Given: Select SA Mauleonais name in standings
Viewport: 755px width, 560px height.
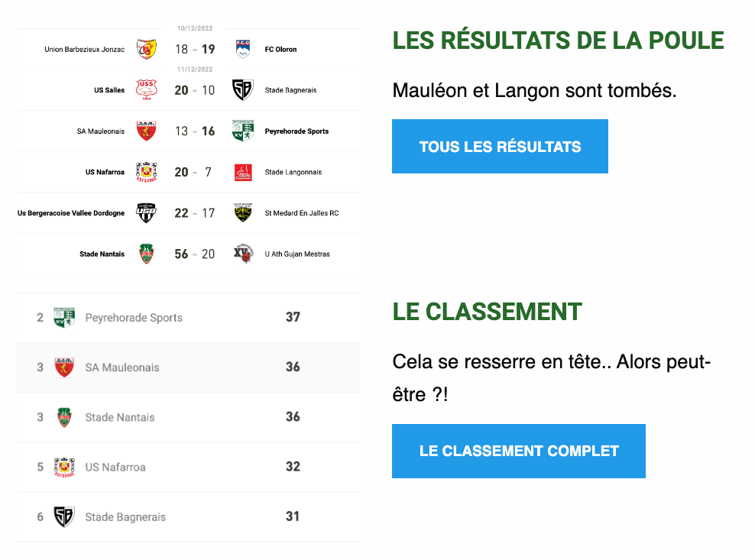Looking at the screenshot, I should click(122, 367).
